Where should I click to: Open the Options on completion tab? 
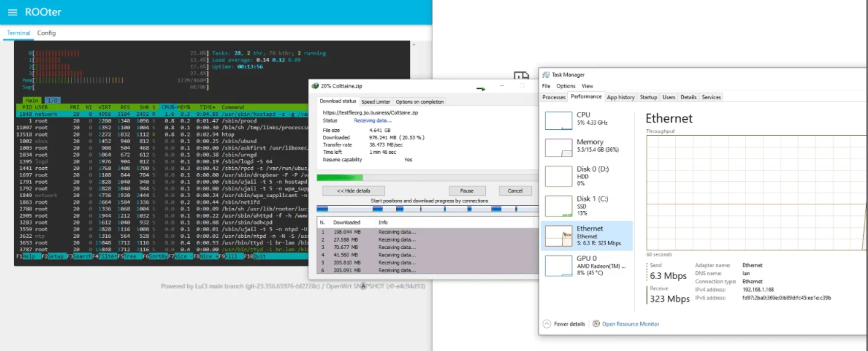419,102
